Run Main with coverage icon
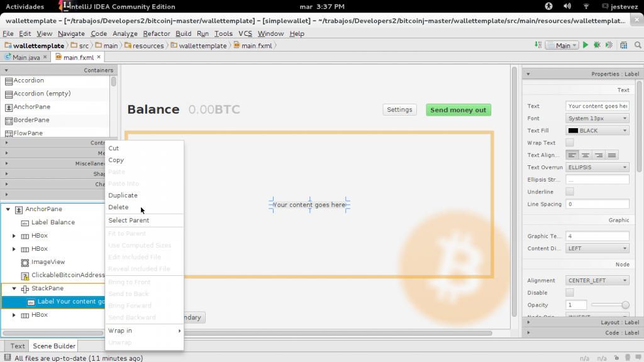The image size is (644, 362). click(x=609, y=45)
